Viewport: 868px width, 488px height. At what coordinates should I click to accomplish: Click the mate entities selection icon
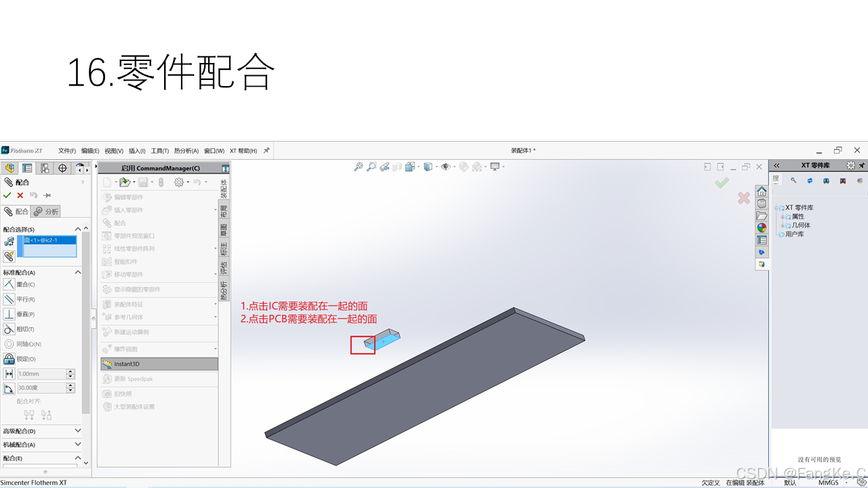9,242
